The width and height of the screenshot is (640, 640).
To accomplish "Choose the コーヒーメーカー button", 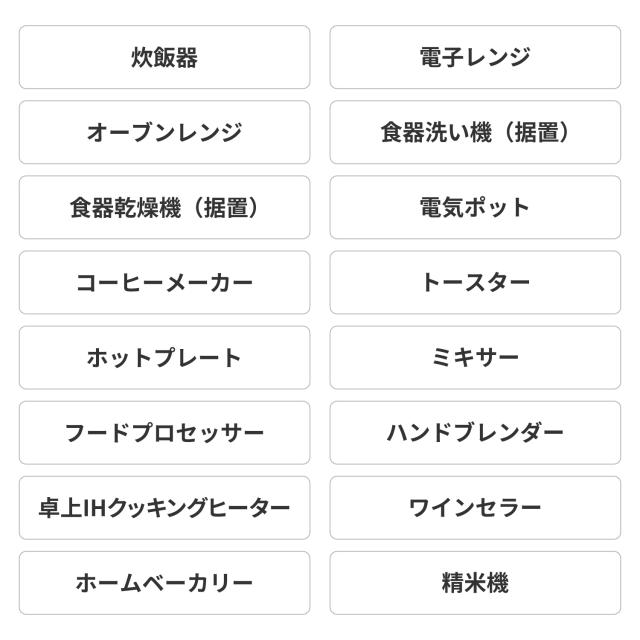I will coord(164,283).
